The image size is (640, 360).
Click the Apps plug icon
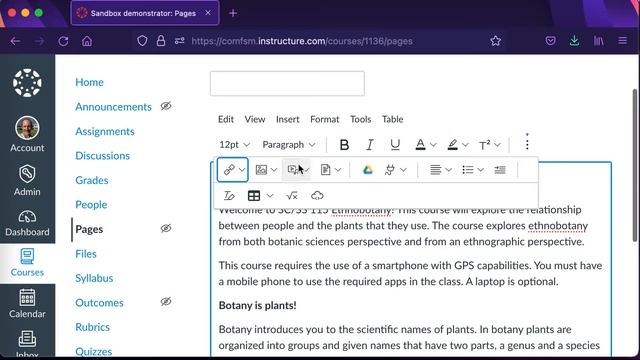(390, 169)
